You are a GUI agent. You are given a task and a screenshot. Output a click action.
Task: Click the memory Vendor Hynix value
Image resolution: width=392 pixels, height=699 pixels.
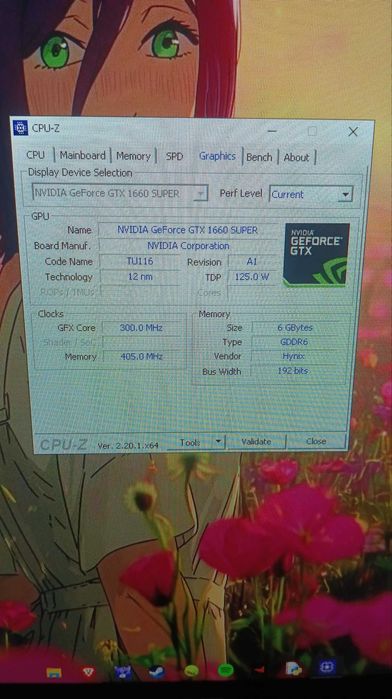[x=293, y=356]
